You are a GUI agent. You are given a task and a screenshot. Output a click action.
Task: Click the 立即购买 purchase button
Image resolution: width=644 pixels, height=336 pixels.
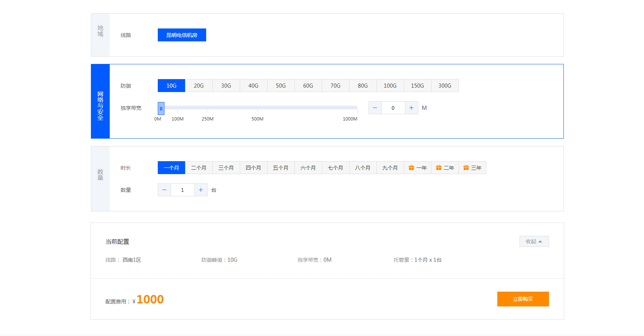tap(523, 299)
